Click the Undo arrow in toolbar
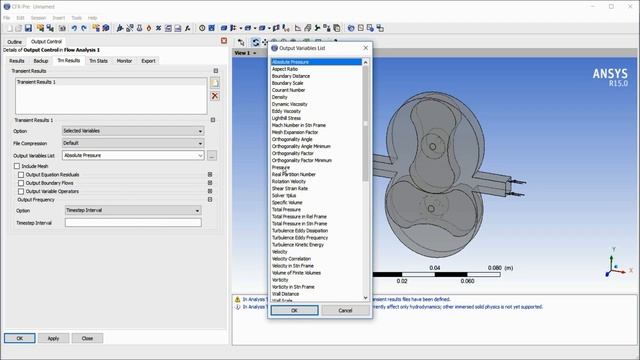Image resolution: width=640 pixels, height=360 pixels. coord(74,28)
